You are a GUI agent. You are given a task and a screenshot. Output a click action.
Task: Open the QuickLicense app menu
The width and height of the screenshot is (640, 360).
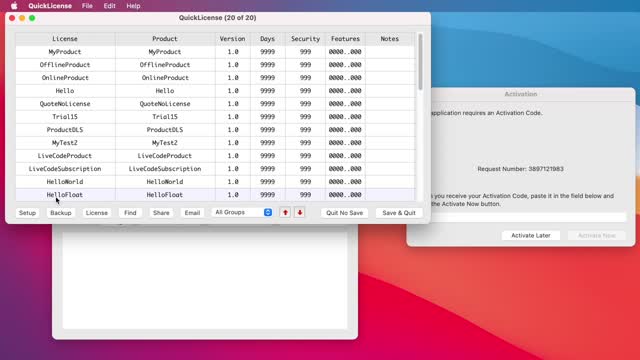tap(50, 6)
